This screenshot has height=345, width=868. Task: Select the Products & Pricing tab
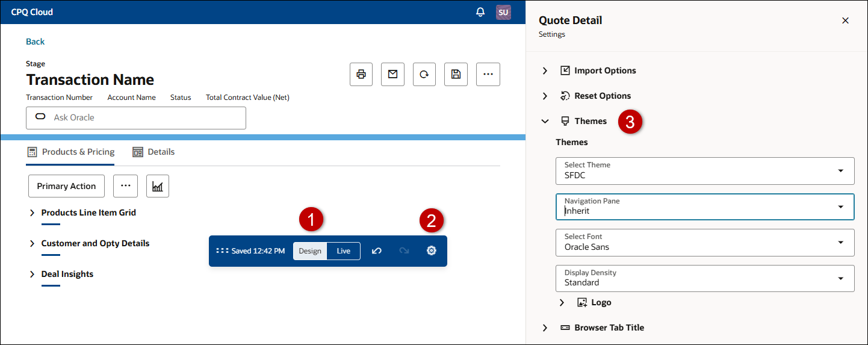[71, 152]
